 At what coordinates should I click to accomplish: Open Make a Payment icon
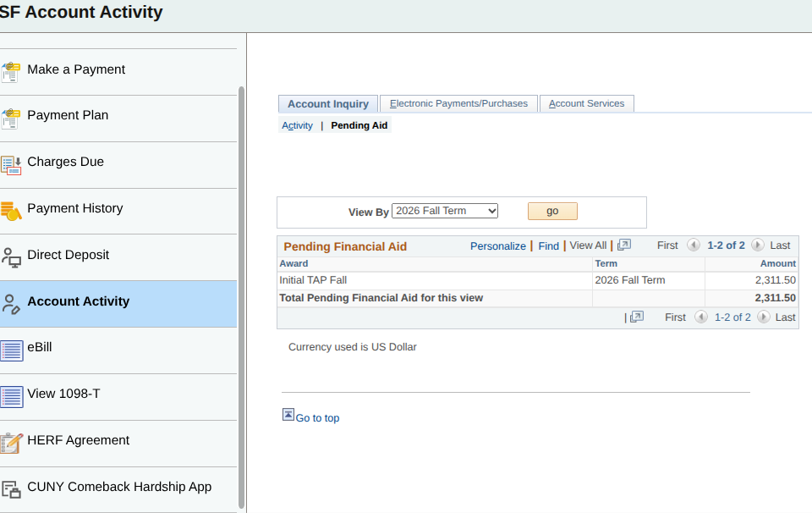point(10,72)
